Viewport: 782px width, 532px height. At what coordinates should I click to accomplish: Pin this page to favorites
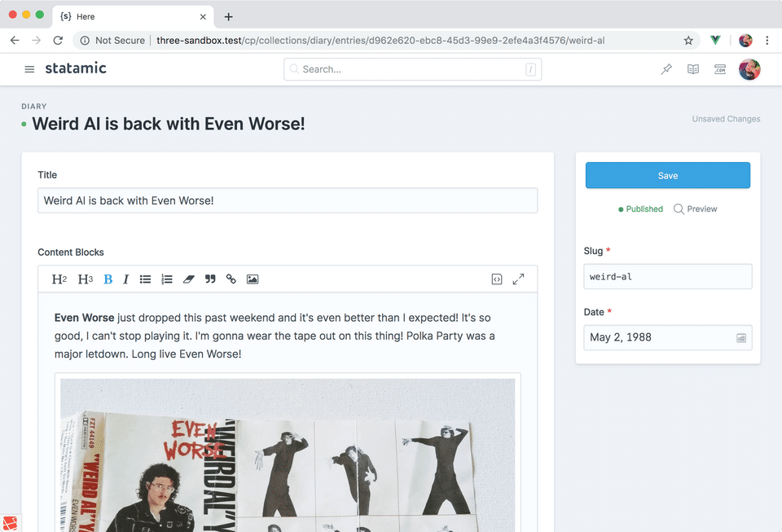[666, 69]
